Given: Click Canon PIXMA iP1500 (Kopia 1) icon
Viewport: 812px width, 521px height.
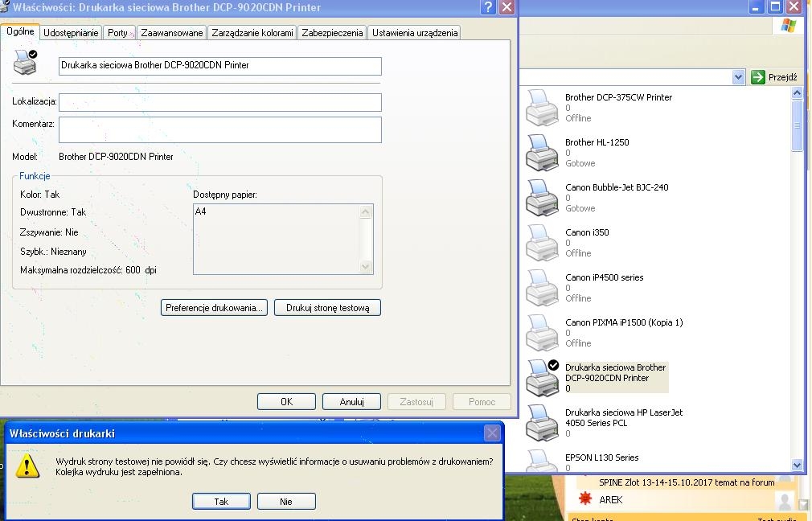Looking at the screenshot, I should tap(542, 333).
